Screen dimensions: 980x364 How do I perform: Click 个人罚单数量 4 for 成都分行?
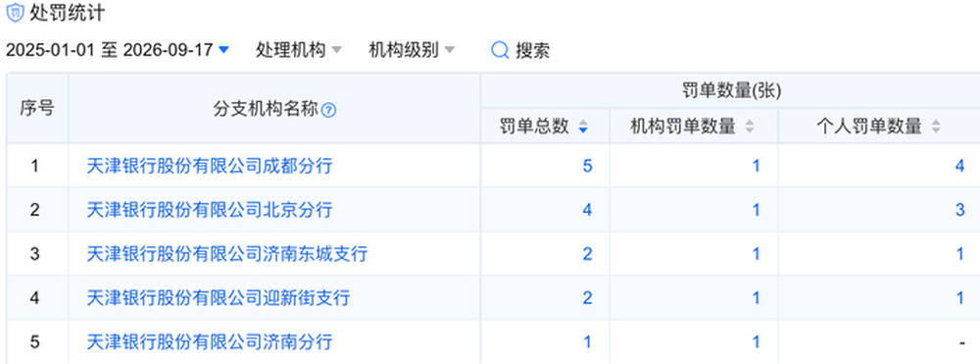[x=960, y=166]
